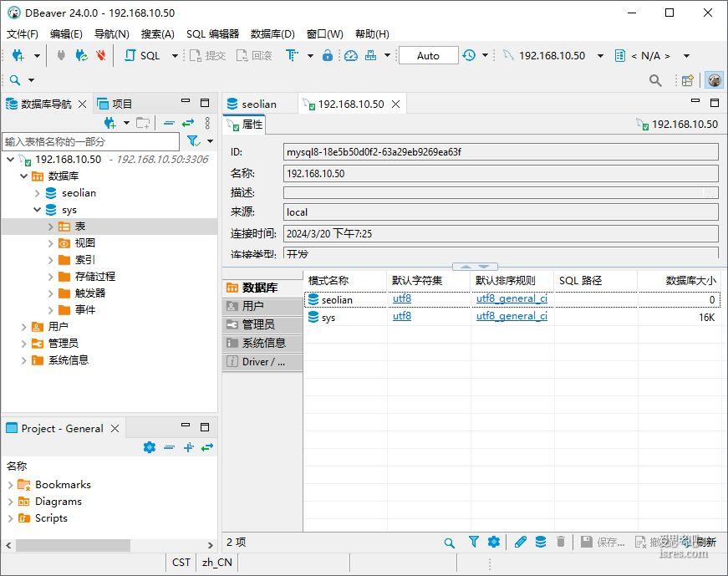The width and height of the screenshot is (728, 576).
Task: Open navigator view menu dots
Action: pos(207,123)
